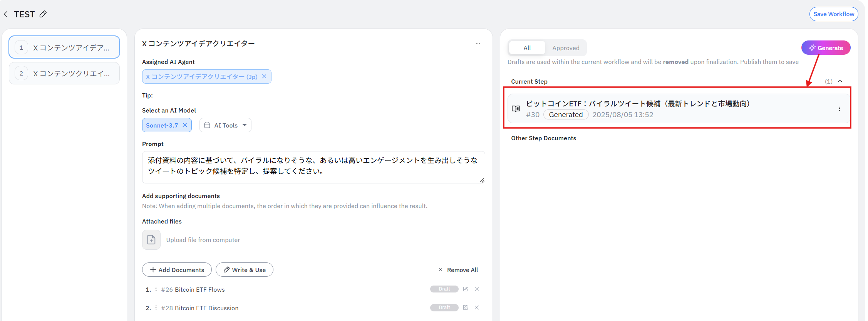Remove the Sonnet-3.7 model tag

[185, 125]
